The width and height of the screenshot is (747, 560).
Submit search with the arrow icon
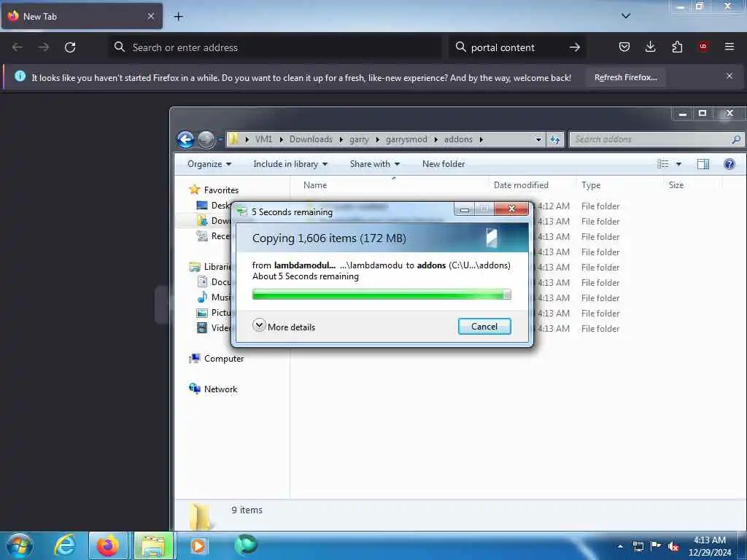pyautogui.click(x=575, y=47)
